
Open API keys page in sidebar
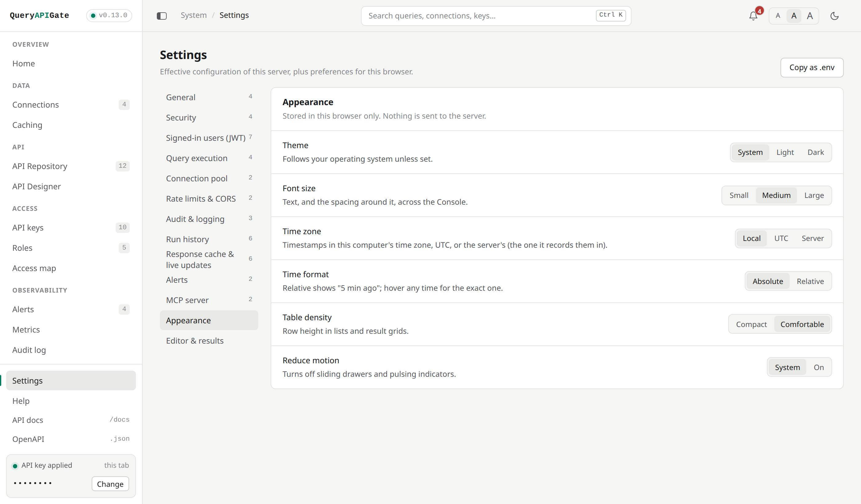(x=71, y=227)
